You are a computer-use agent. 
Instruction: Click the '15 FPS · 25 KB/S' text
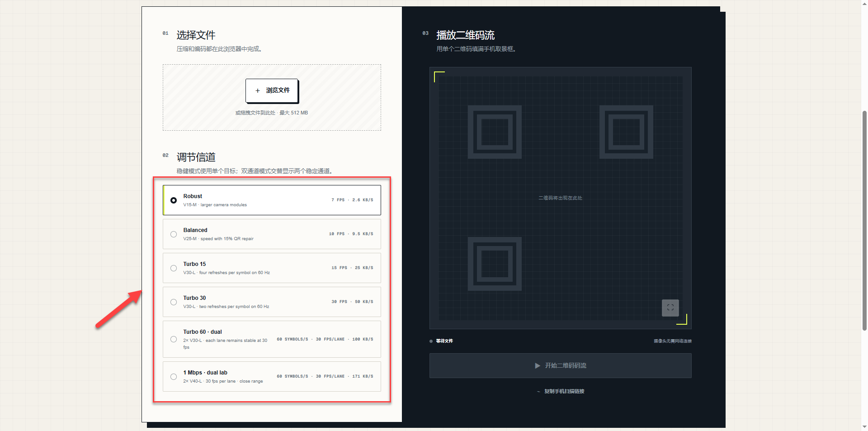tap(352, 268)
